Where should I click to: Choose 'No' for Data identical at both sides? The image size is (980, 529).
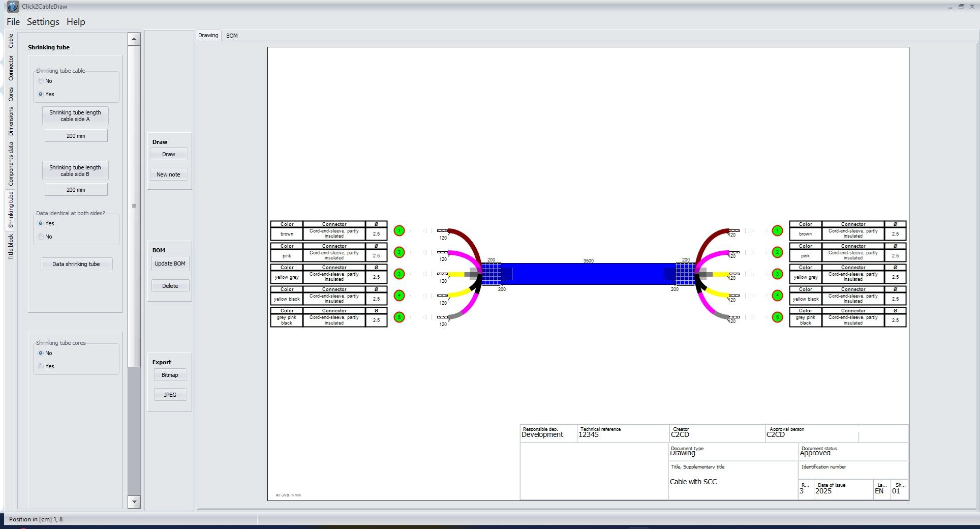(x=41, y=237)
